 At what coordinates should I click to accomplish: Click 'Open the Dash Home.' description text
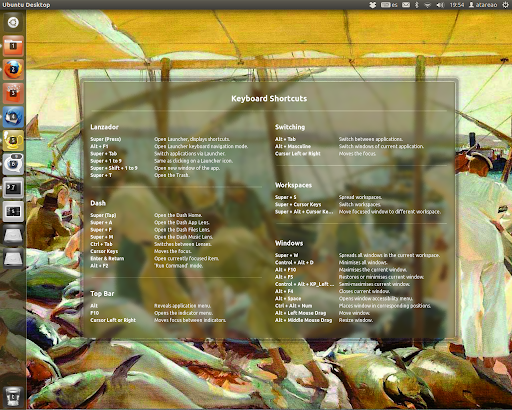[x=178, y=215]
